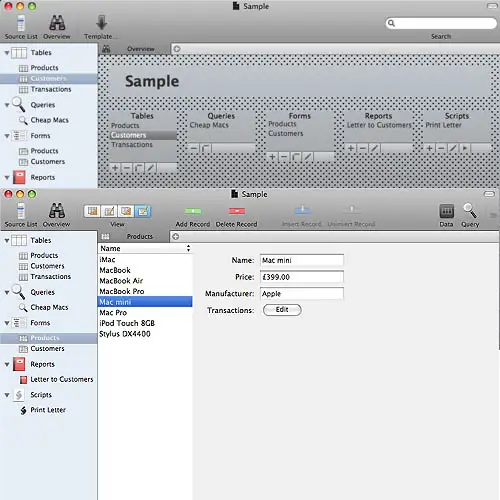Image resolution: width=500 pixels, height=500 pixels.
Task: Click Transactions in Overview Tables panel
Action: tap(132, 145)
